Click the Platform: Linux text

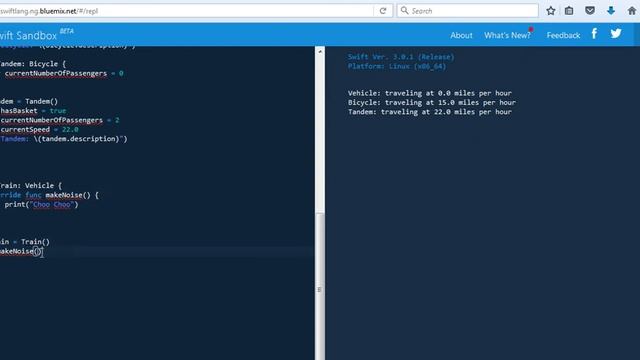pos(397,67)
